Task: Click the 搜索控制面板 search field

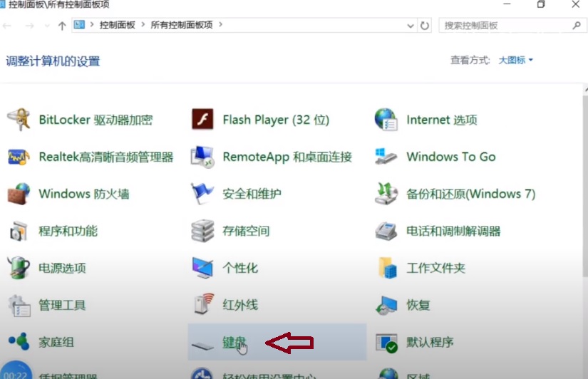Action: pos(512,26)
